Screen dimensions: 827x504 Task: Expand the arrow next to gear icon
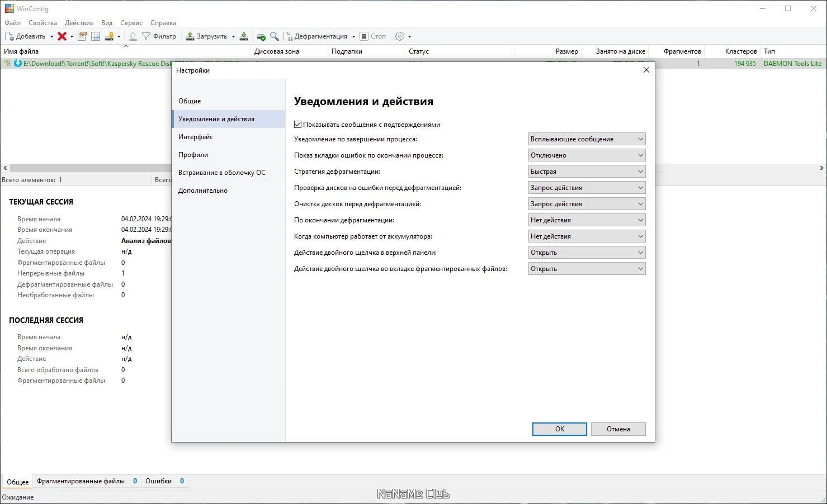(x=409, y=37)
